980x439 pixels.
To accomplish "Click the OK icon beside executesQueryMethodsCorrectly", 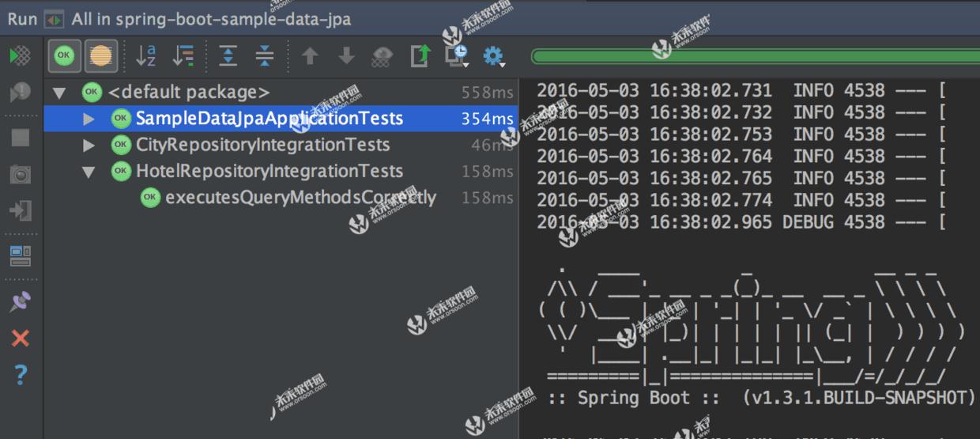I will coord(150,198).
